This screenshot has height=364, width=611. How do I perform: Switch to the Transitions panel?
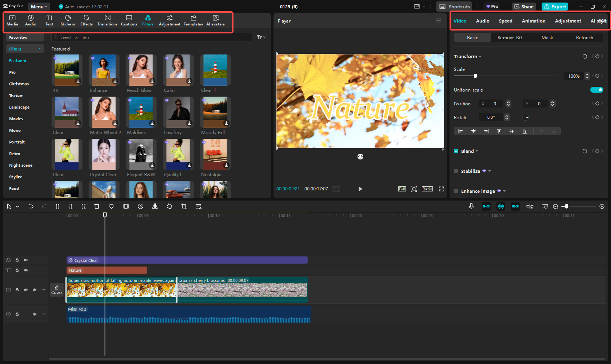[x=107, y=20]
